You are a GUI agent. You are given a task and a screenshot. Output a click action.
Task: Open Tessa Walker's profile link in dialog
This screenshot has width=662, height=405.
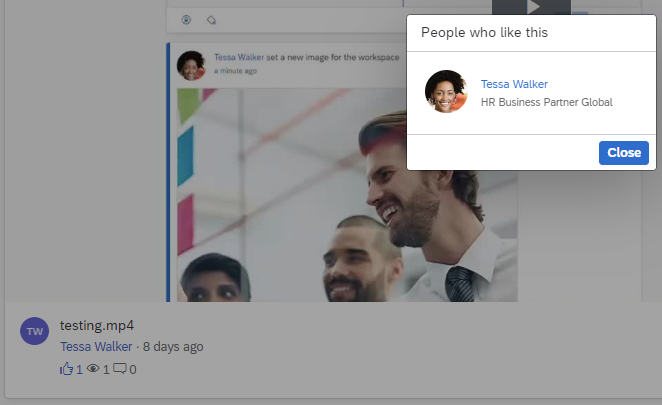click(514, 84)
